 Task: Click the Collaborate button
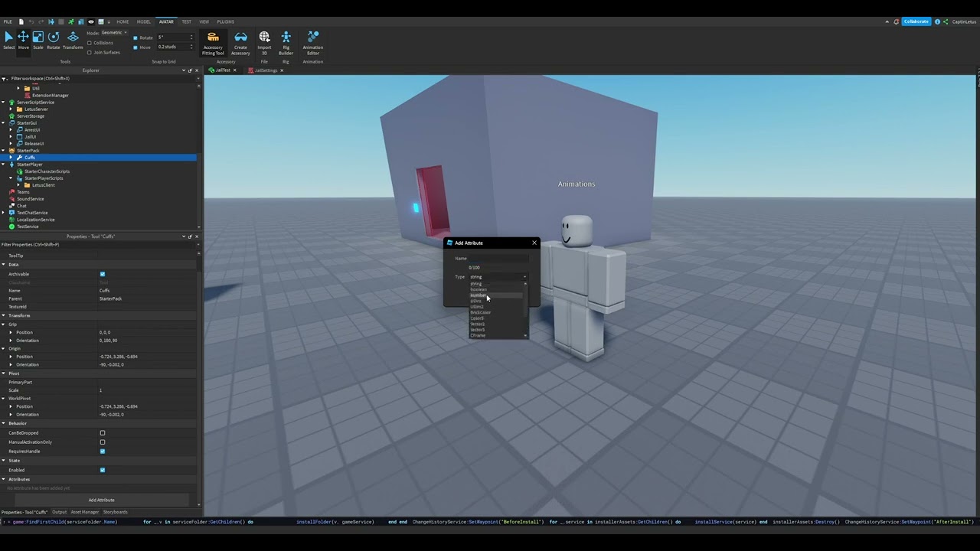[x=916, y=21]
